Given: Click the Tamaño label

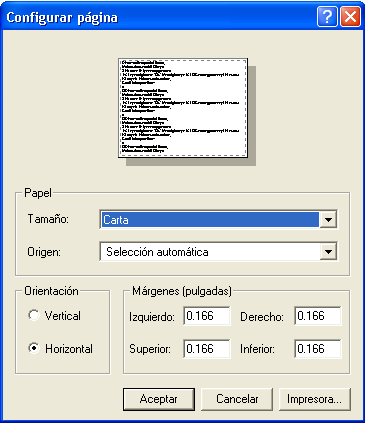Looking at the screenshot, I should coord(48,219).
